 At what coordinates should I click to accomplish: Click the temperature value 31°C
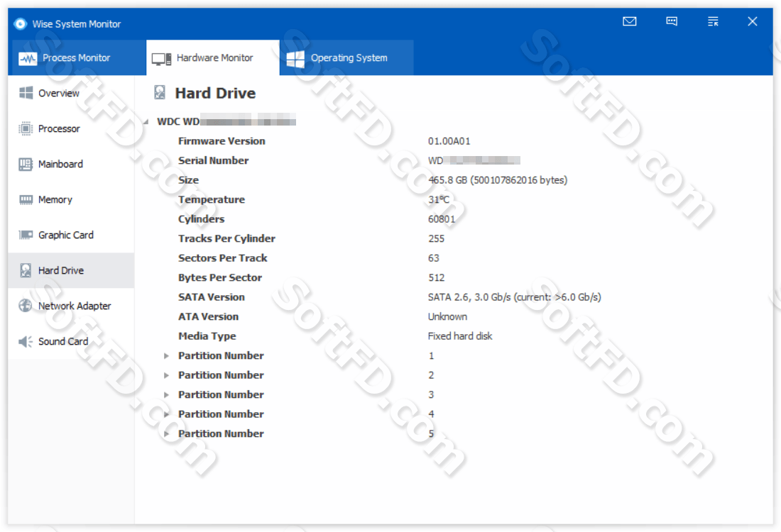[439, 199]
